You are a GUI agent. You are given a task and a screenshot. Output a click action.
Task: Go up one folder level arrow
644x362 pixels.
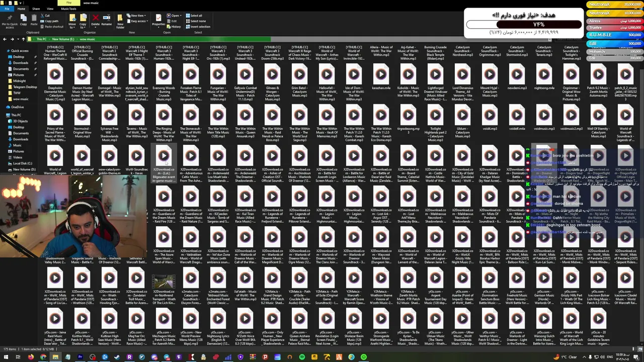[24, 39]
